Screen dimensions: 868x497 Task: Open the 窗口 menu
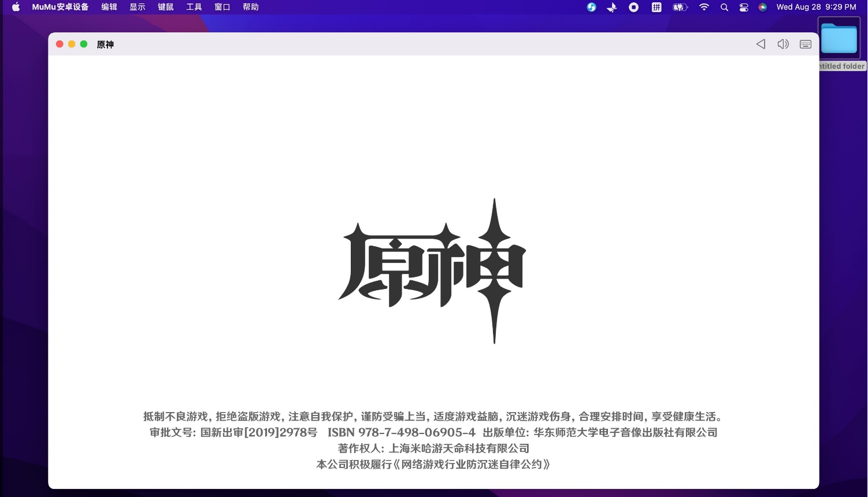[x=222, y=7]
